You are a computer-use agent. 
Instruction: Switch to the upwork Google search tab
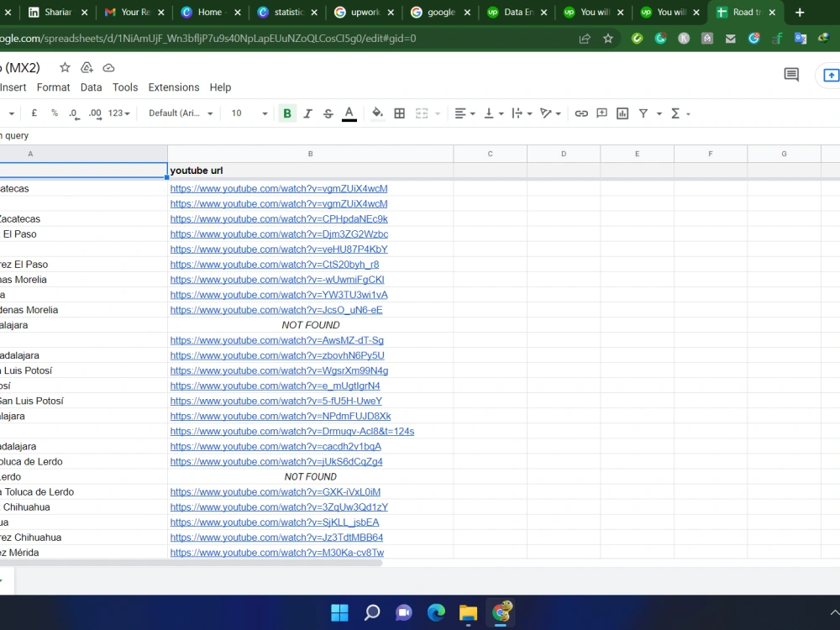pos(358,12)
